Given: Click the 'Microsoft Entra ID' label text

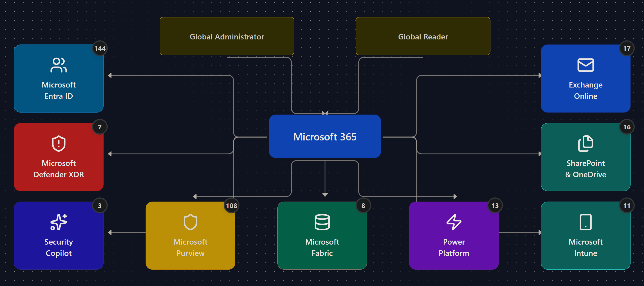Looking at the screenshot, I should (58, 90).
